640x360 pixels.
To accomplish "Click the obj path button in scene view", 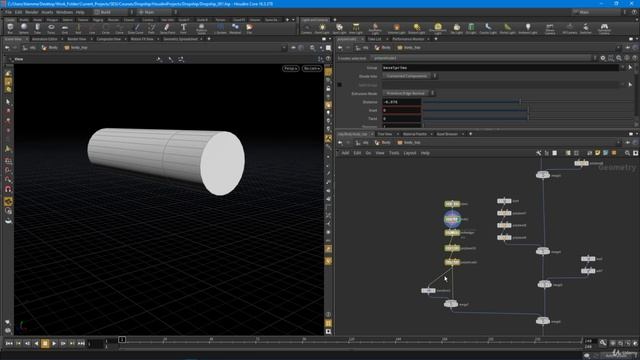I will (29, 48).
